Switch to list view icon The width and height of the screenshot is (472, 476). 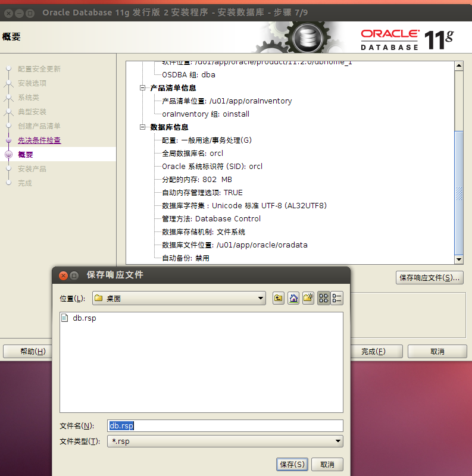click(x=324, y=298)
